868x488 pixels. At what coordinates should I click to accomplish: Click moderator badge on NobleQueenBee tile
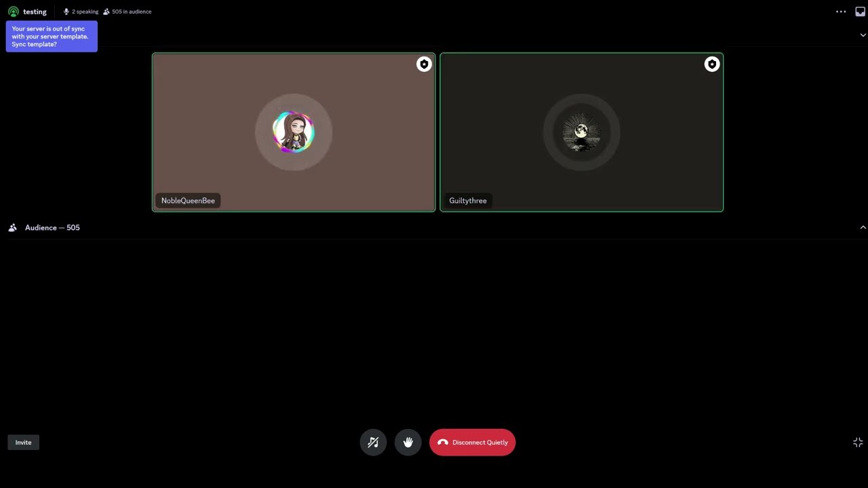pos(424,64)
